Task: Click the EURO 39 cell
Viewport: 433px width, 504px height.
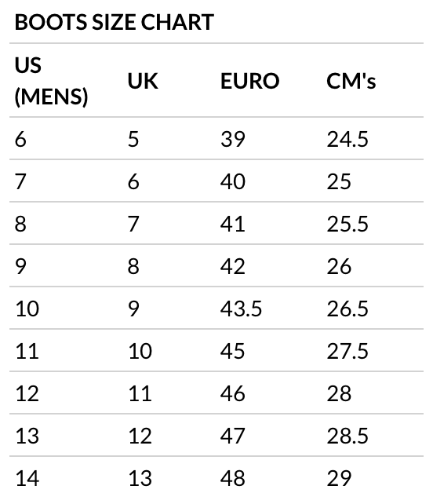Action: point(232,139)
